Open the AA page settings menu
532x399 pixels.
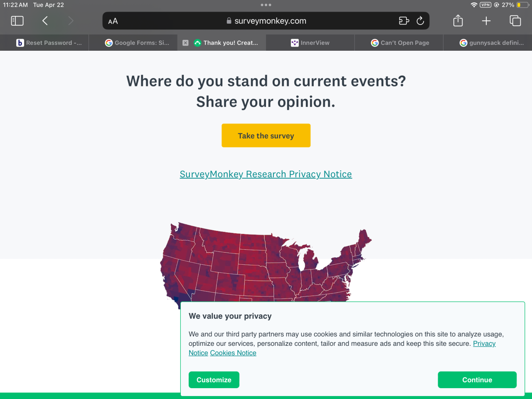click(113, 21)
